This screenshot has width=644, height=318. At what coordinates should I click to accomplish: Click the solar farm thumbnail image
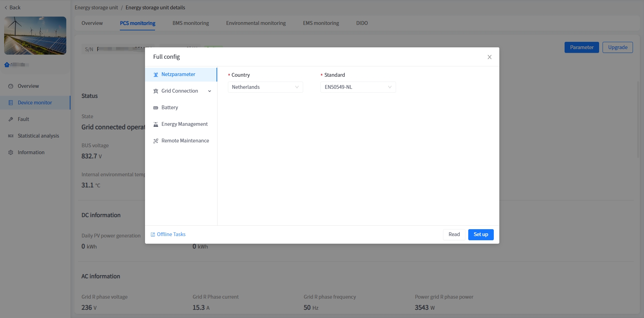[35, 36]
